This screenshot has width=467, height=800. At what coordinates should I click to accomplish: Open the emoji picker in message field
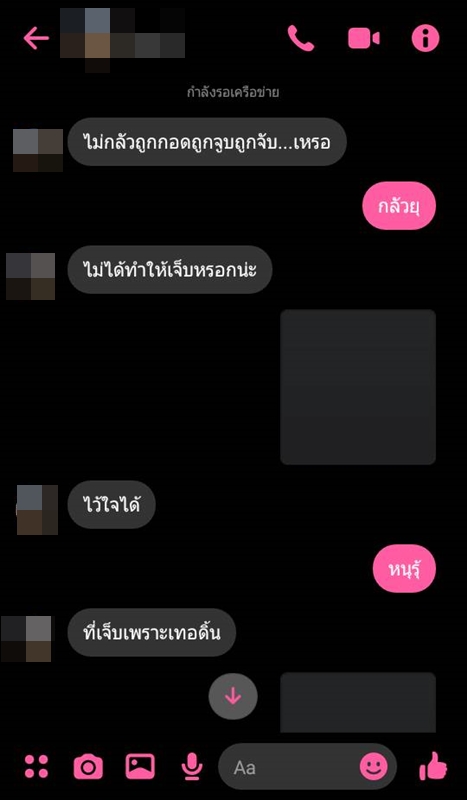(374, 767)
